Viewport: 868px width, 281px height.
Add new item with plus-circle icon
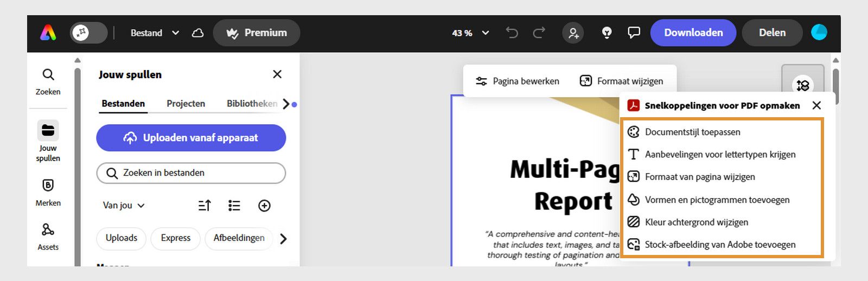coord(264,206)
